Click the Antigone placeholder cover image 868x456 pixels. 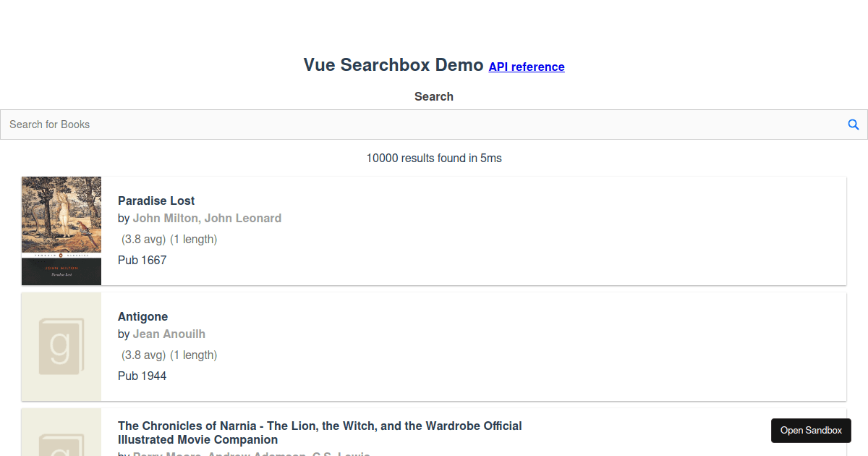coord(61,347)
